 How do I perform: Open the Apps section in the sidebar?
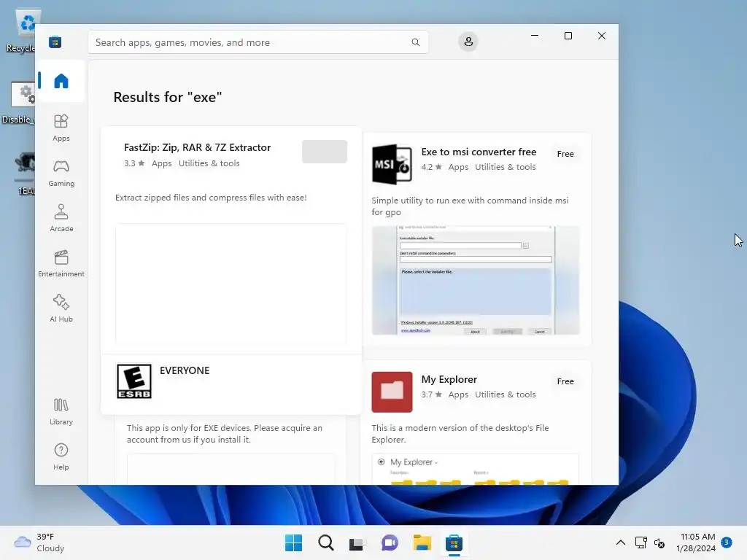click(x=61, y=128)
